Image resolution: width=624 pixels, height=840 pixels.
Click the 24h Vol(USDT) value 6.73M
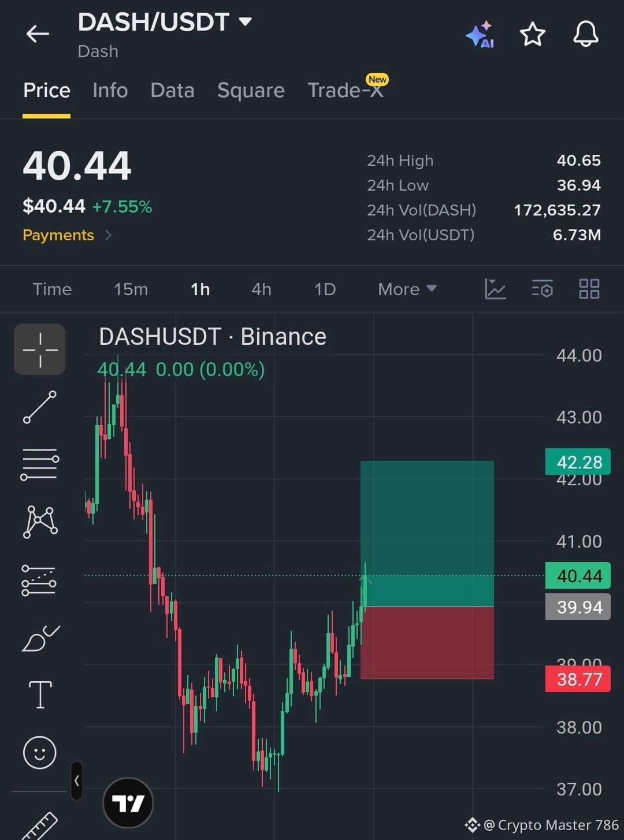[x=577, y=235]
